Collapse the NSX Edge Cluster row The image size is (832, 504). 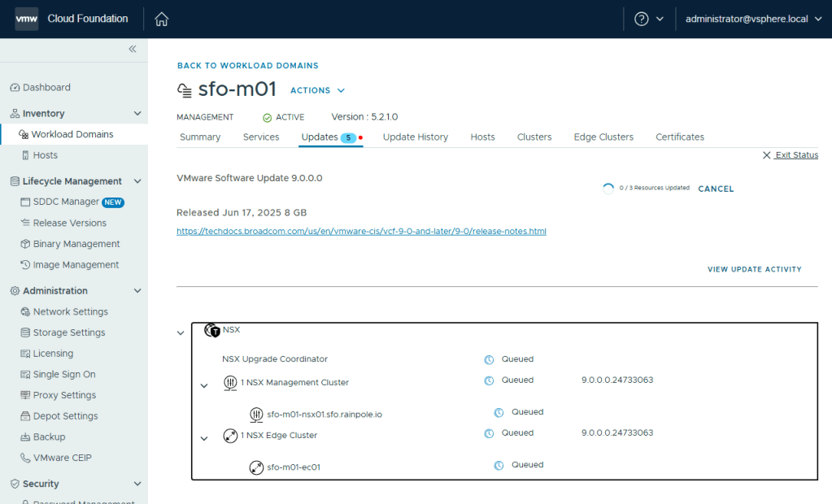tap(204, 439)
